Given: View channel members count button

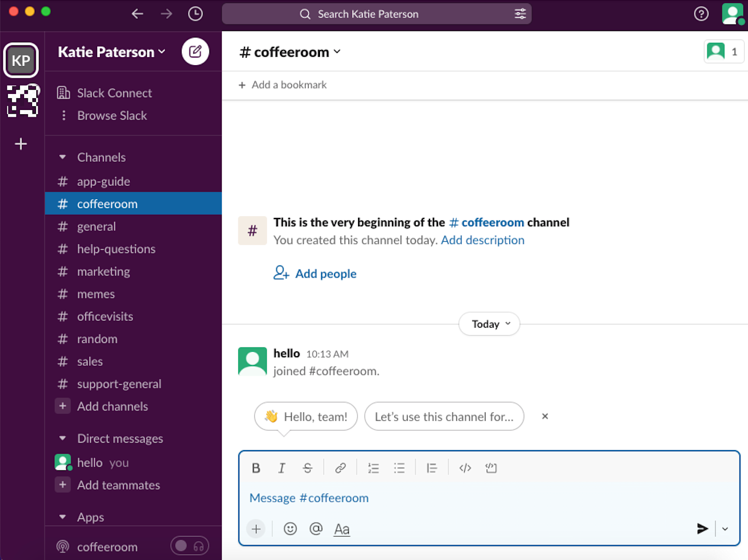Looking at the screenshot, I should [x=724, y=52].
